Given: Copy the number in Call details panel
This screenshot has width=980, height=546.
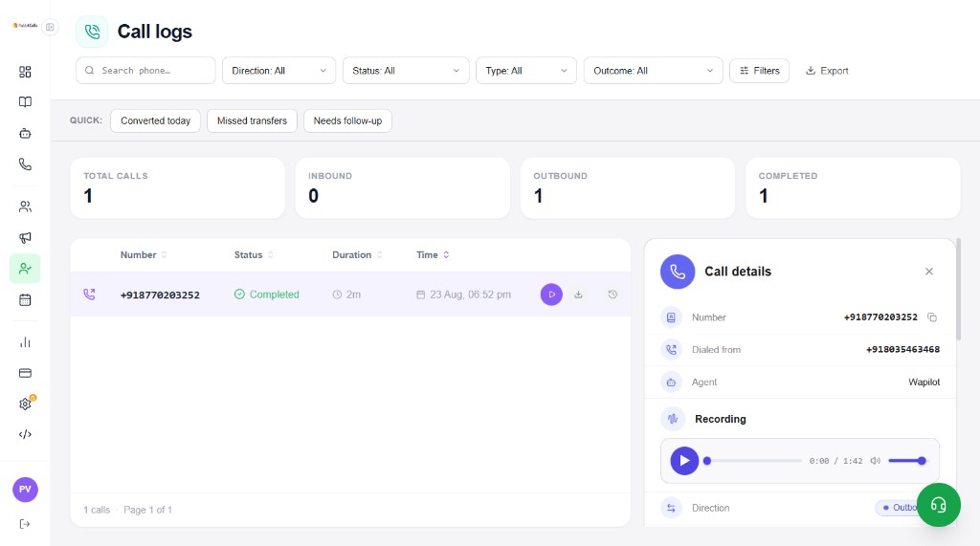Looking at the screenshot, I should (x=932, y=317).
